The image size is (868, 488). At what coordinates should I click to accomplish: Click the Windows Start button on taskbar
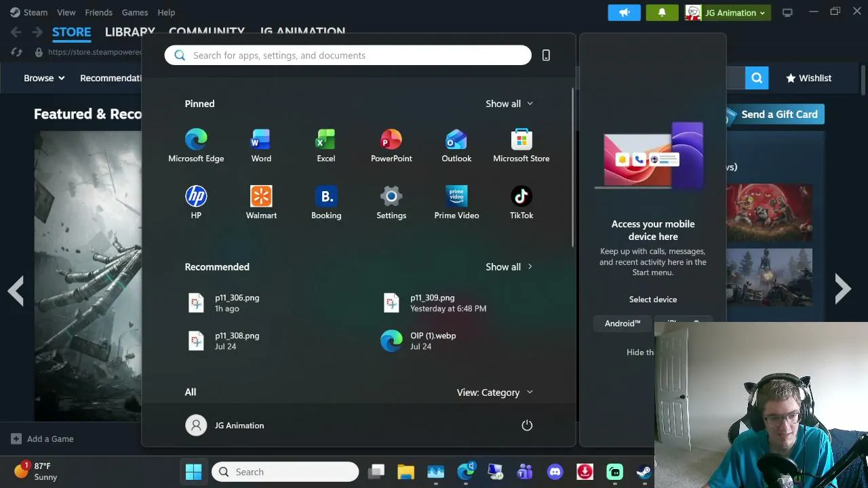[193, 472]
